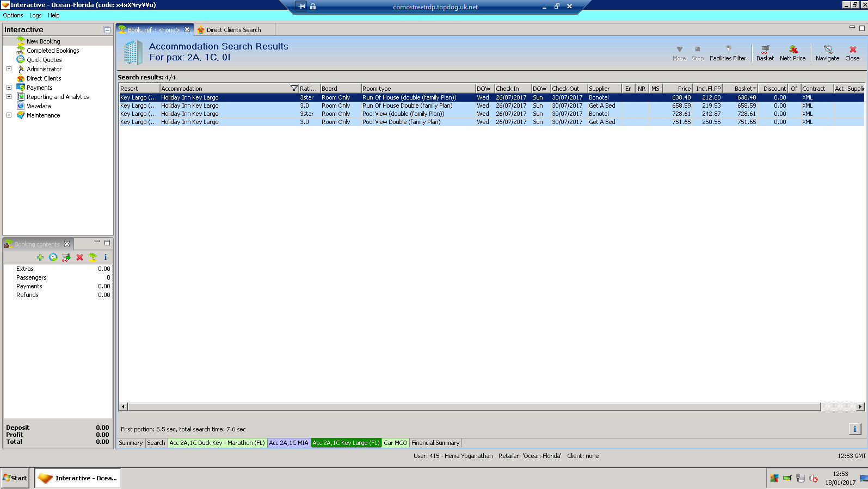
Task: Sort by the Check In column header
Action: point(513,89)
